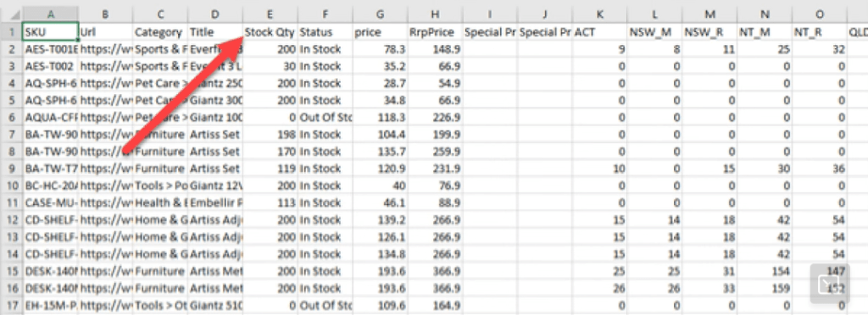Select the row 6 header
This screenshot has height=315, width=868.
pos(11,117)
